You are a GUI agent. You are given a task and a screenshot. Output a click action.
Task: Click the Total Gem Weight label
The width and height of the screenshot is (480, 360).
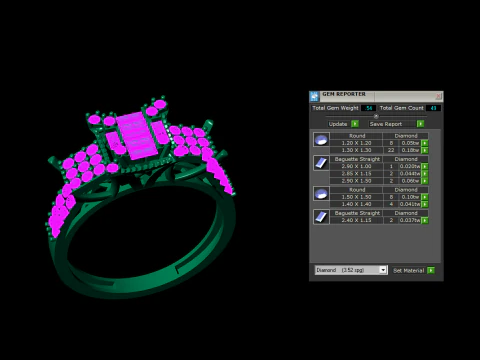[x=335, y=108]
